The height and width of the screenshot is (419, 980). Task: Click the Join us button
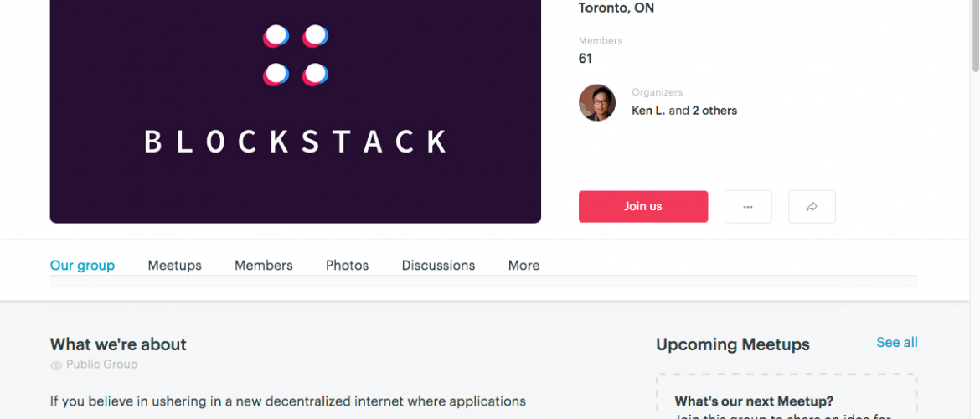(642, 206)
